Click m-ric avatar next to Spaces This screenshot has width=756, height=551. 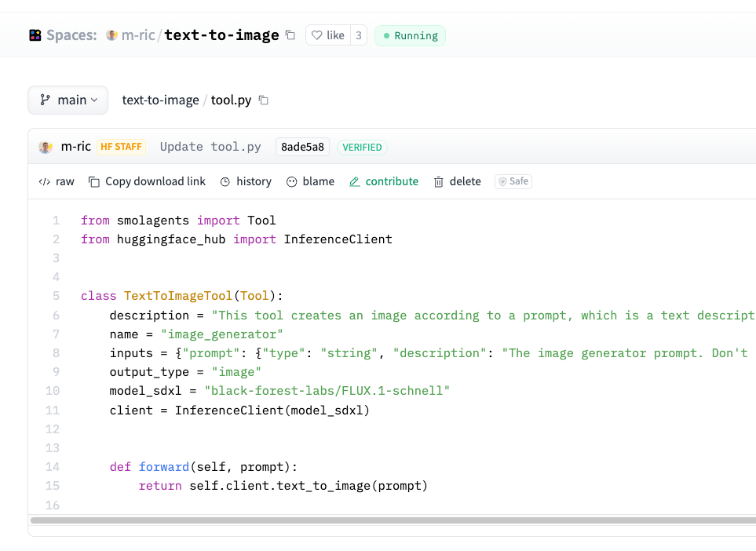point(111,35)
